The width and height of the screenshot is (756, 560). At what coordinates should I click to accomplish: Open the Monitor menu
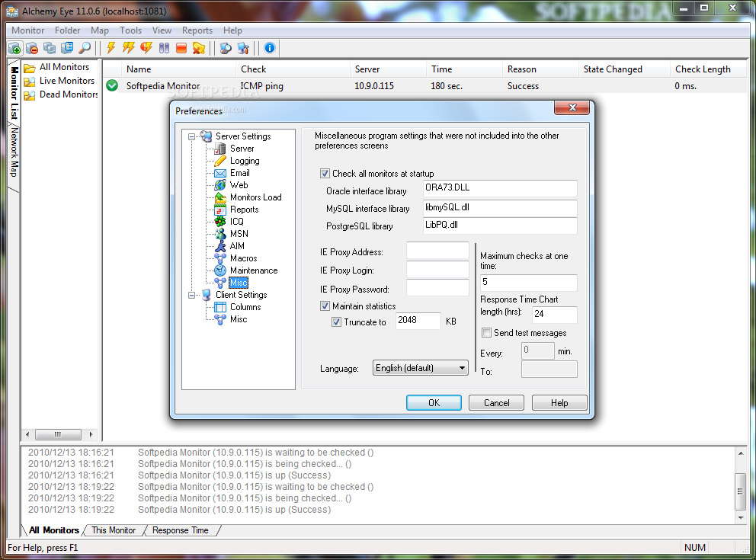pyautogui.click(x=27, y=30)
